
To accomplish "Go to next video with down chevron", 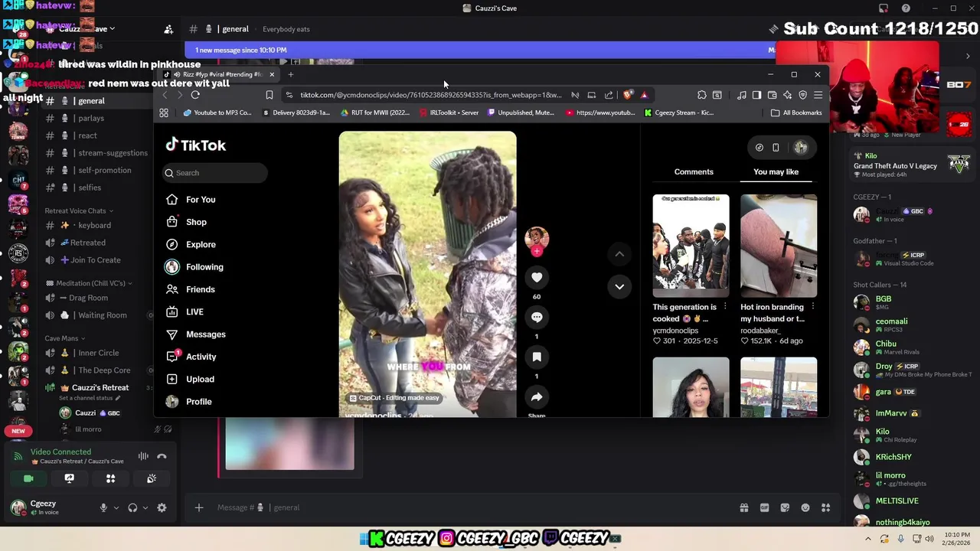I will click(x=619, y=286).
